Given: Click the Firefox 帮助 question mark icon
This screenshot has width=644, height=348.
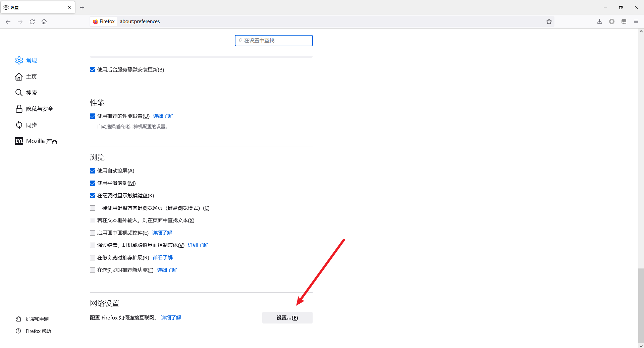Looking at the screenshot, I should click(18, 331).
